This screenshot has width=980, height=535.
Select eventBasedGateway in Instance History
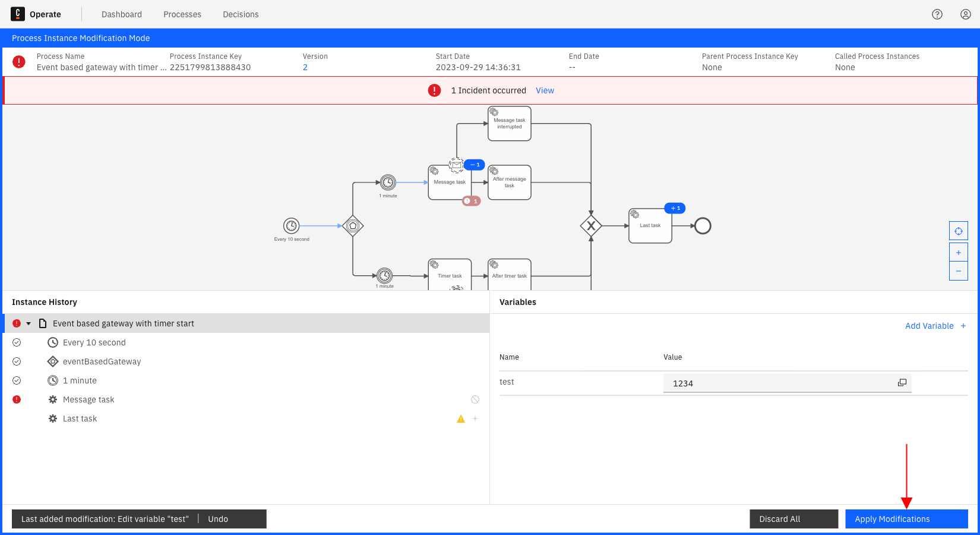pos(102,361)
